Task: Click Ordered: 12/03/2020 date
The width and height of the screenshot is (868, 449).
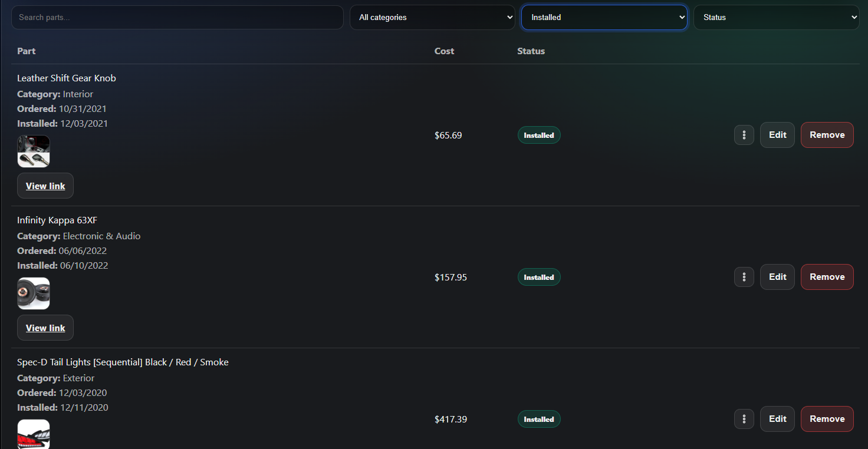Action: point(62,393)
